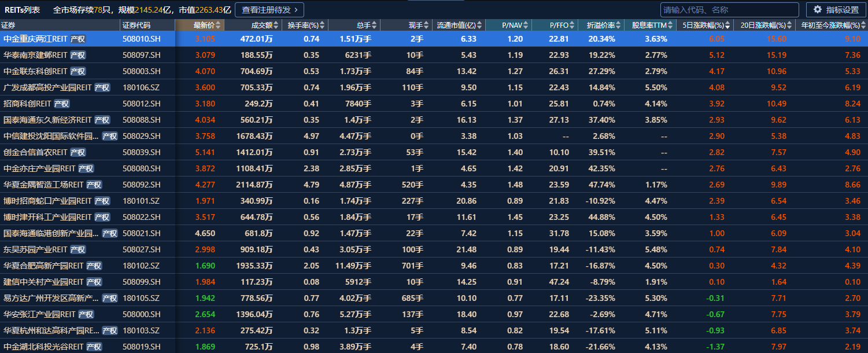The width and height of the screenshot is (868, 353).
Task: Click the 产权 tag beside 中金联东科创REIT
Action: (78, 71)
